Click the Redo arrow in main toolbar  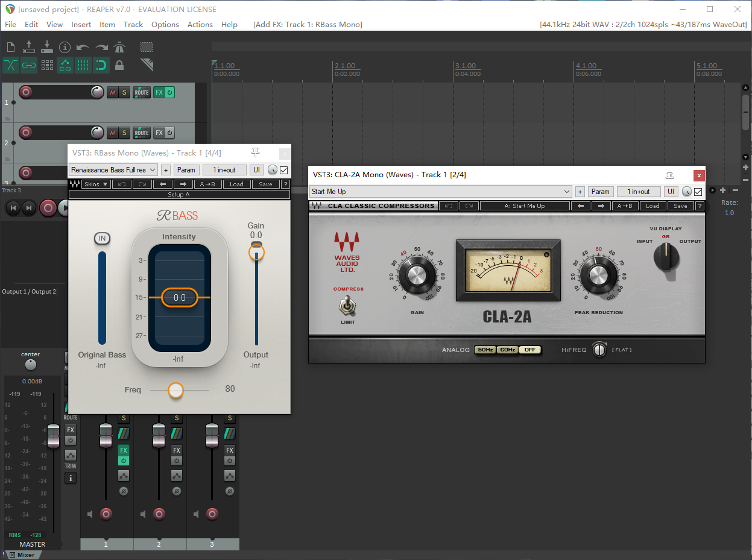101,47
